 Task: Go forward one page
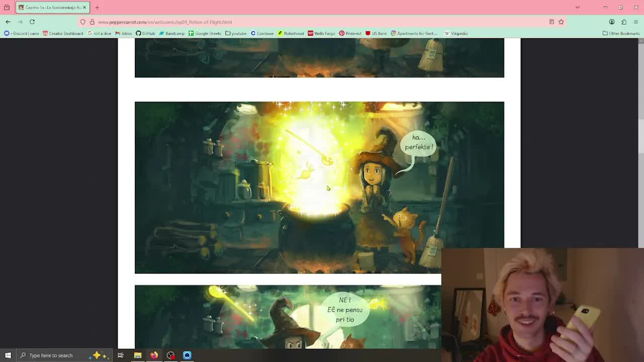pyautogui.click(x=20, y=22)
